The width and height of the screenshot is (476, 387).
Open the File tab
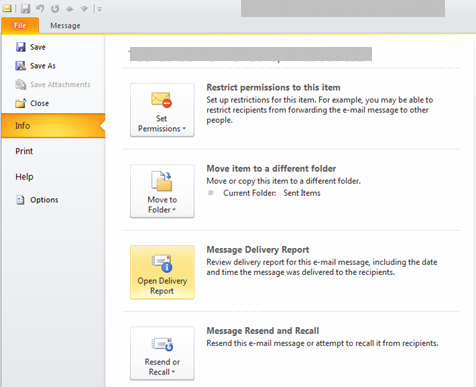coord(20,26)
